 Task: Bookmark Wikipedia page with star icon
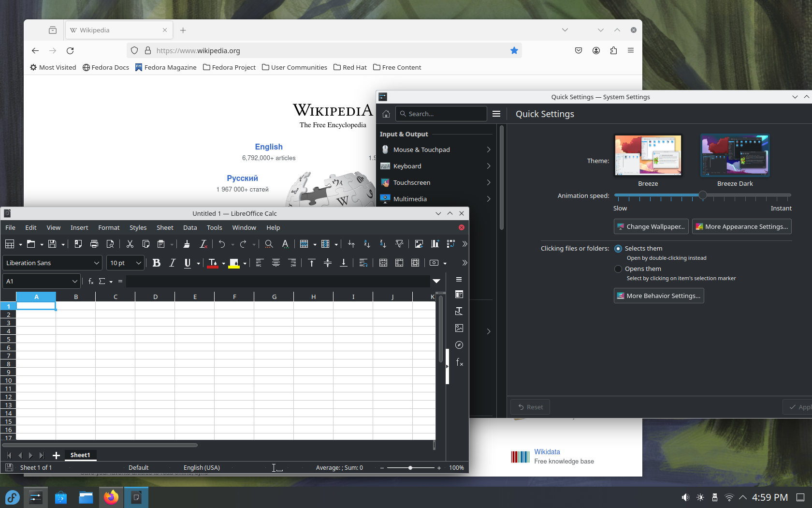coord(514,50)
